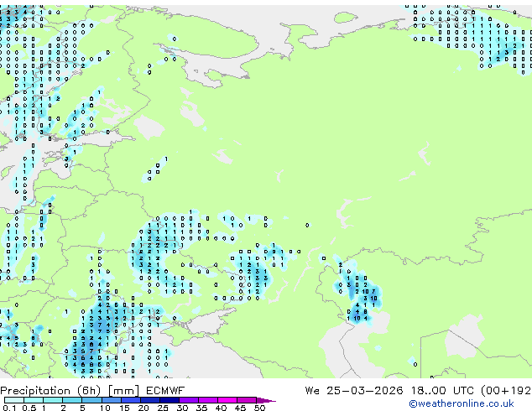
Task: Select the 5–10 mm legend color swatch
Action: pos(91,400)
